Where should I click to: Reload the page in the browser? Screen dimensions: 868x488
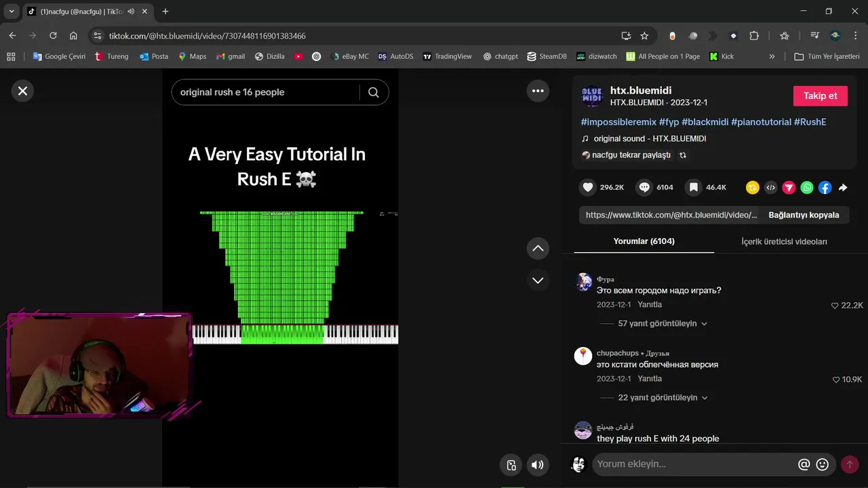coord(53,36)
